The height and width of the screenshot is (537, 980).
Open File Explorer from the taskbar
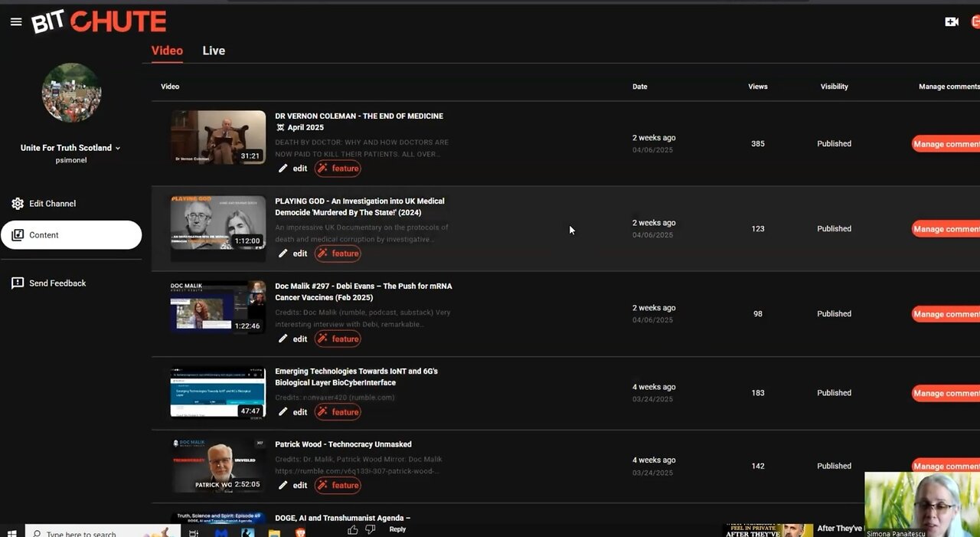(274, 532)
